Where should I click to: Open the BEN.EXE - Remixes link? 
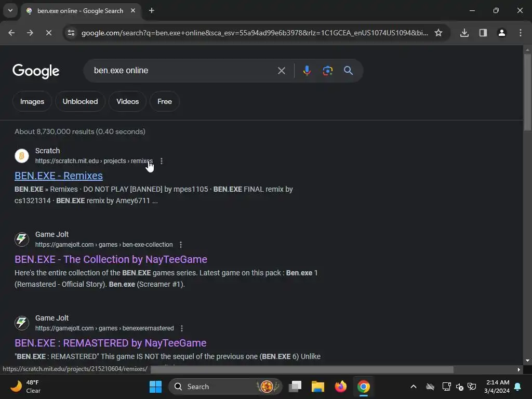pos(59,176)
